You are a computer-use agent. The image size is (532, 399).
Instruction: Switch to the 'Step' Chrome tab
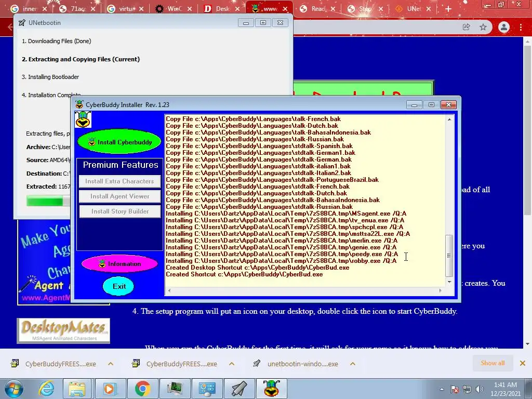pyautogui.click(x=365, y=9)
